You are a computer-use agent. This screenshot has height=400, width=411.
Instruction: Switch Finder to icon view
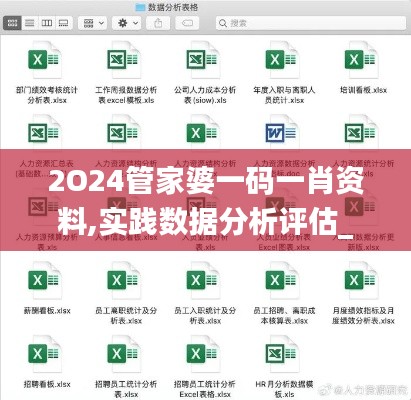pos(12,23)
